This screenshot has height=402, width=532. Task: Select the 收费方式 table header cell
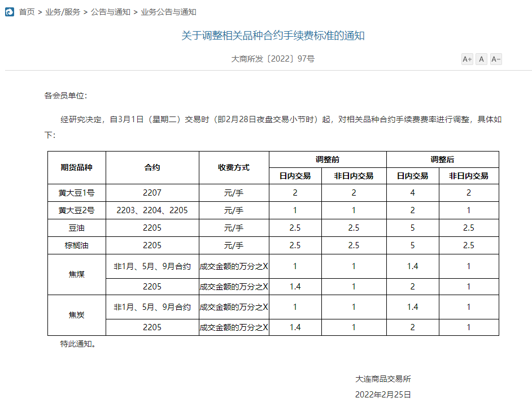point(234,167)
